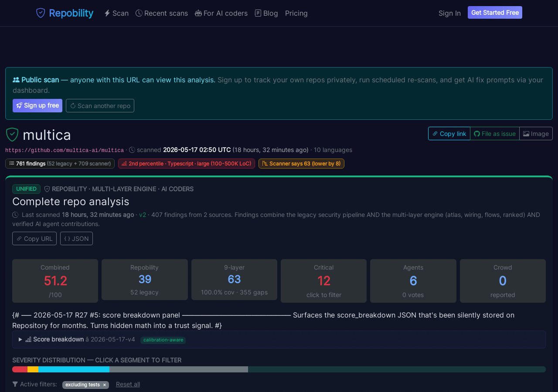Click Scan another repo button

pos(100,105)
